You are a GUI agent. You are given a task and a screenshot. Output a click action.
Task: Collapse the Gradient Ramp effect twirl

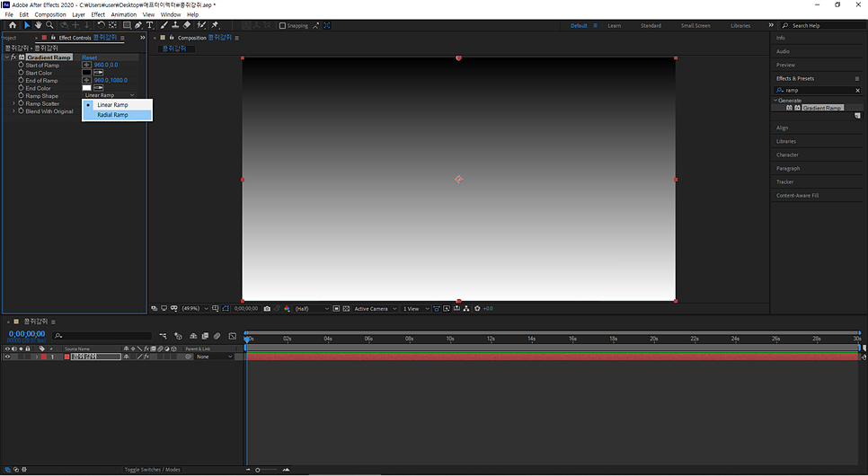tap(7, 57)
